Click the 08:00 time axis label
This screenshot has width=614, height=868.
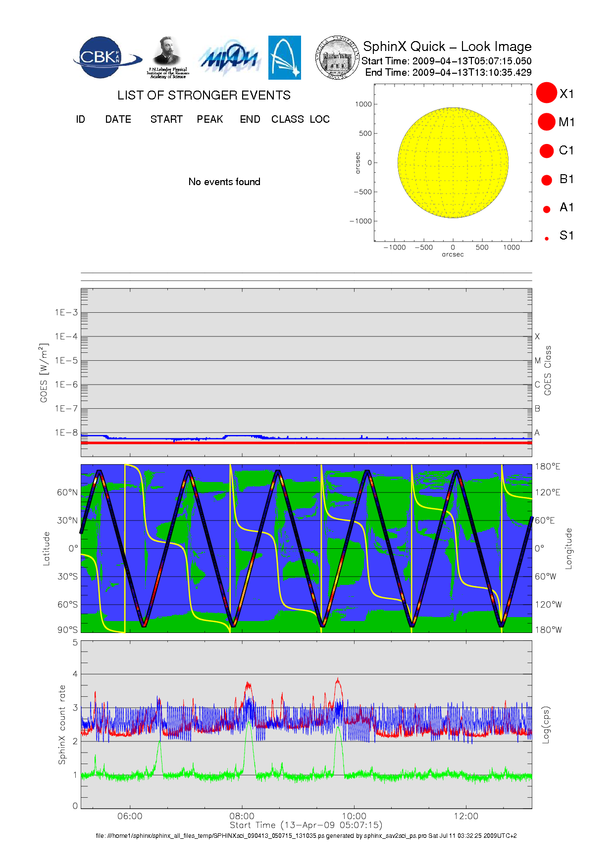[x=242, y=816]
